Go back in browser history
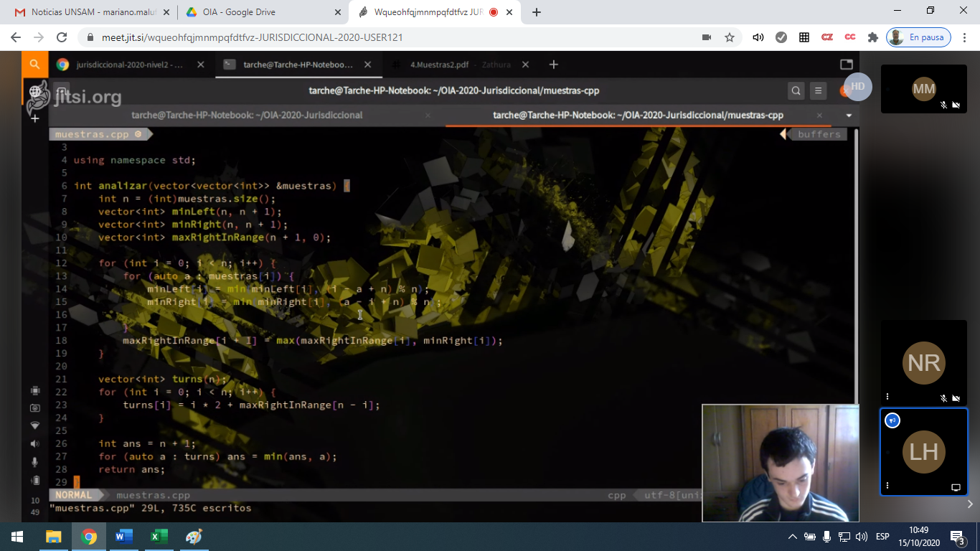 (17, 37)
